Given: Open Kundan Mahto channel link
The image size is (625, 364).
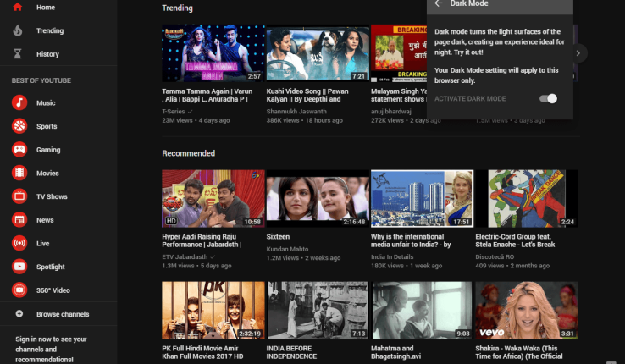Looking at the screenshot, I should coord(289,249).
